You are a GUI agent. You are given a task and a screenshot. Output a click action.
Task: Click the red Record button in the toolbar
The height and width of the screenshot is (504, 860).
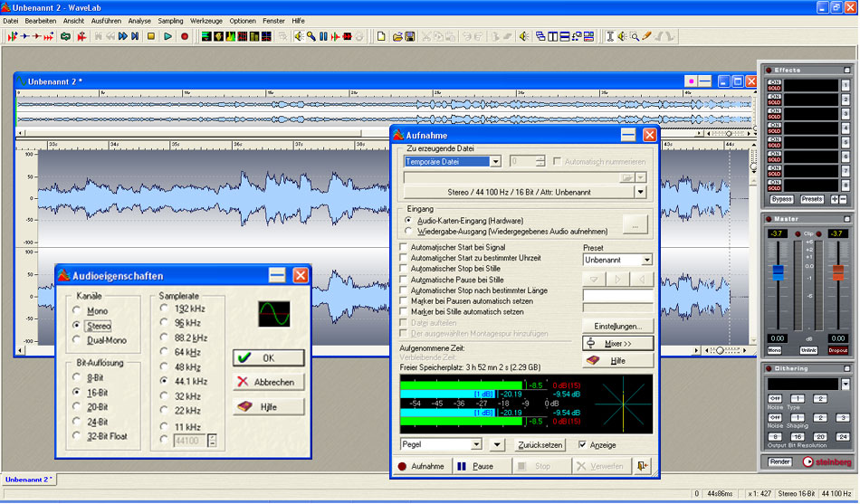point(185,36)
